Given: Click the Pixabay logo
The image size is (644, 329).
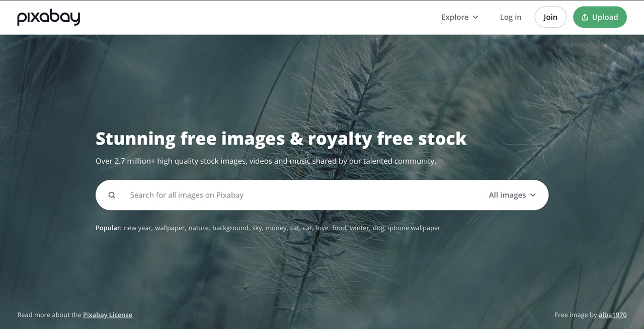Looking at the screenshot, I should coord(49,17).
